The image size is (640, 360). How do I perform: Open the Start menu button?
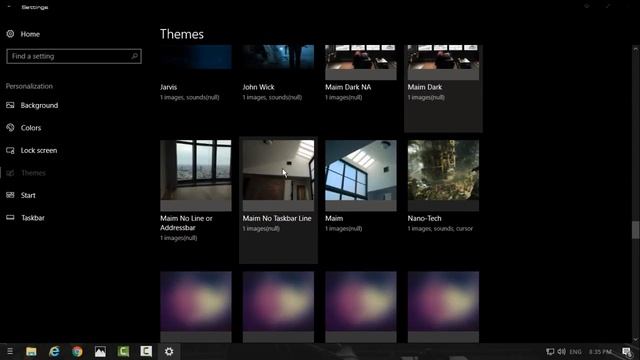click(10, 351)
